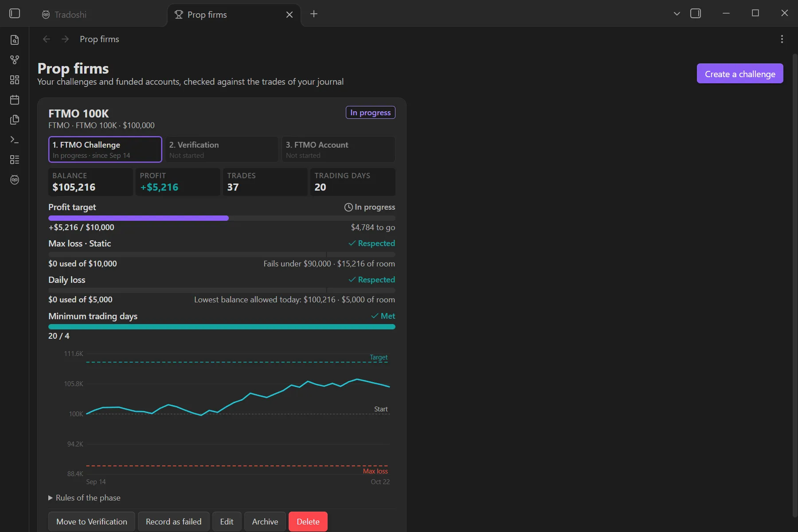Viewport: 798px width, 532px height.
Task: Navigate forward with the right arrow
Action: (65, 39)
